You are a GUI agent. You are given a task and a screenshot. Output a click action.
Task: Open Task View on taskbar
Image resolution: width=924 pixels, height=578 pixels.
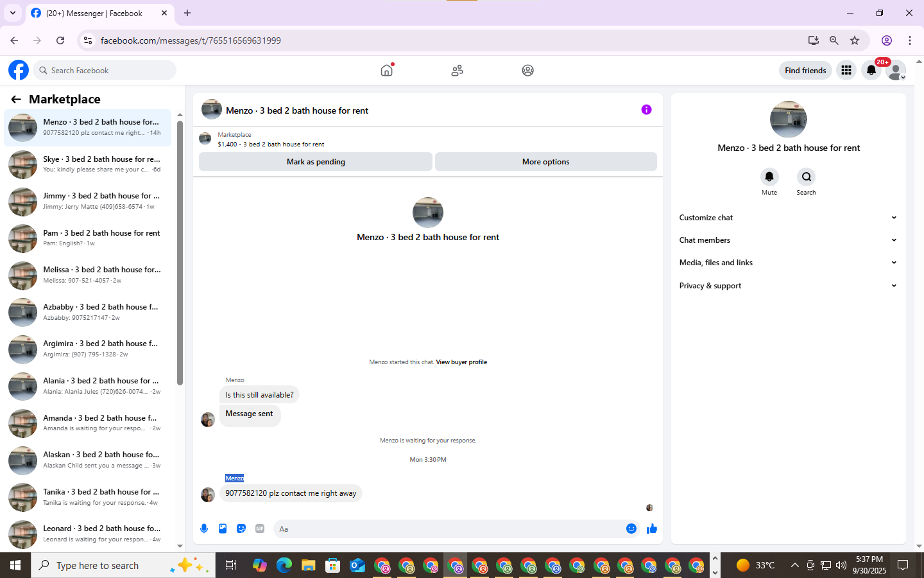[x=230, y=565]
